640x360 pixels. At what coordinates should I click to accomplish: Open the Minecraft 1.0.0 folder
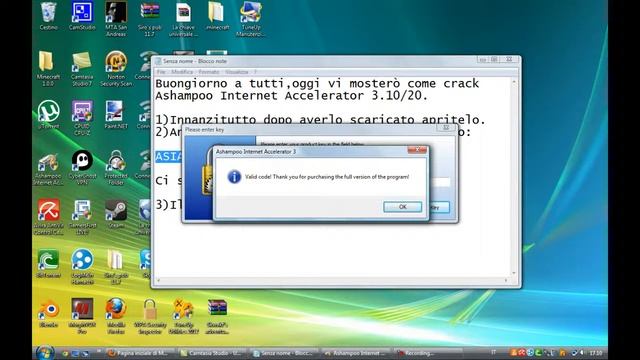coord(48,69)
